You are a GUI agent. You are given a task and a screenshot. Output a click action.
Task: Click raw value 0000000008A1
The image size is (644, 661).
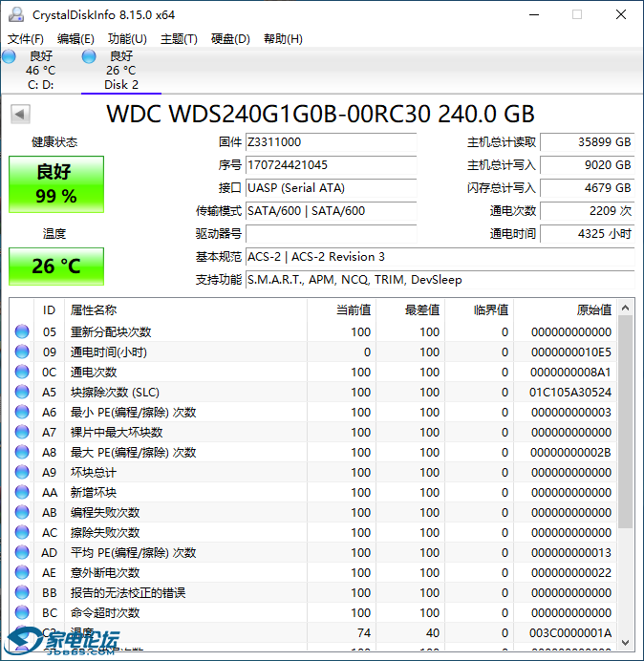(x=571, y=372)
